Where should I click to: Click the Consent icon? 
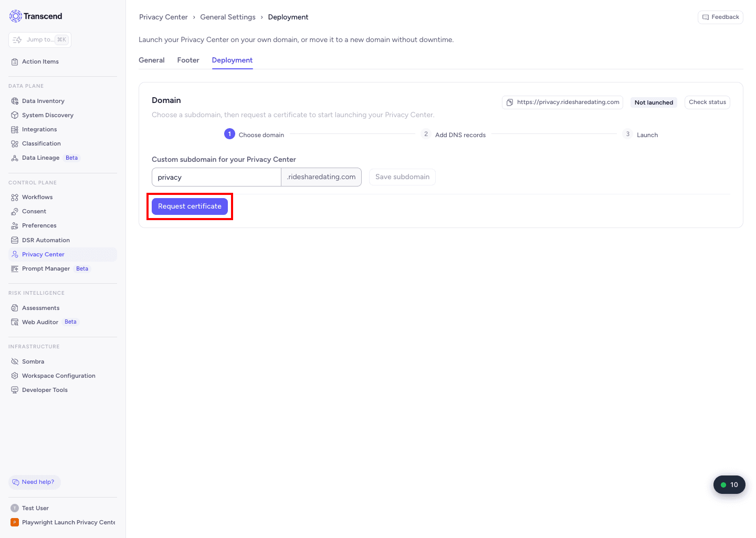coord(15,211)
